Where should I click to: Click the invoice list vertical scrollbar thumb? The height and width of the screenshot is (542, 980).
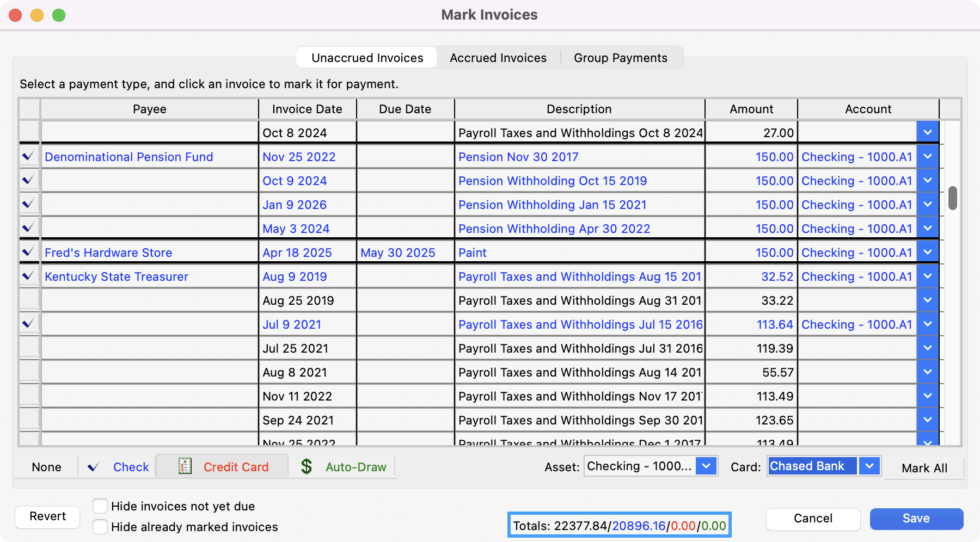pos(952,198)
